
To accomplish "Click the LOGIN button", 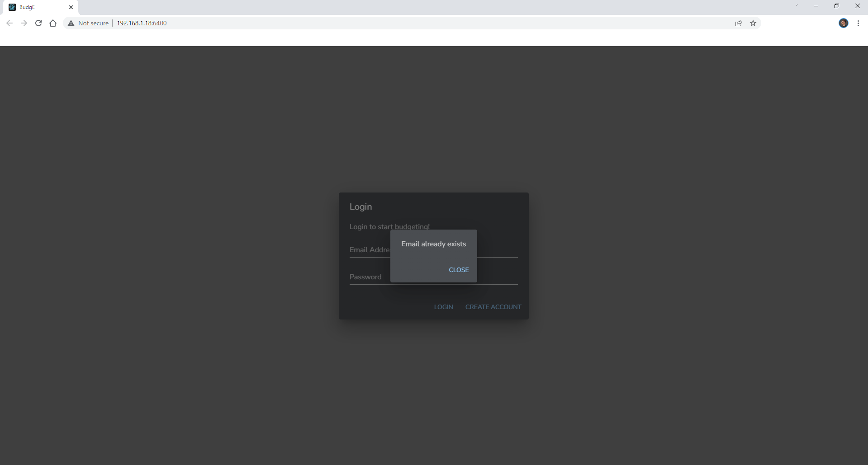I will click(x=443, y=307).
